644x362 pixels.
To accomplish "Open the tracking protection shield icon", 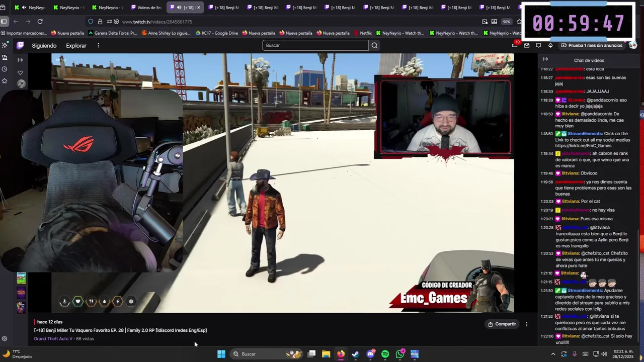I will pyautogui.click(x=91, y=22).
